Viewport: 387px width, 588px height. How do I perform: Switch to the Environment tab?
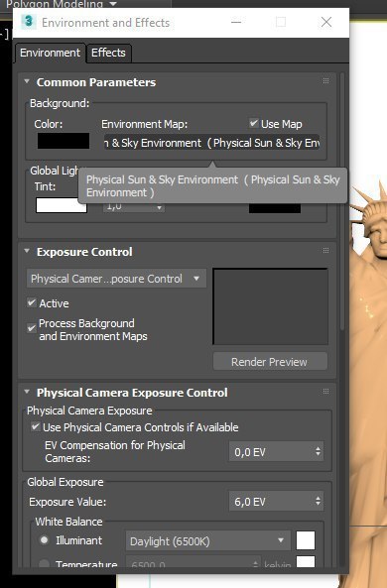(x=51, y=53)
